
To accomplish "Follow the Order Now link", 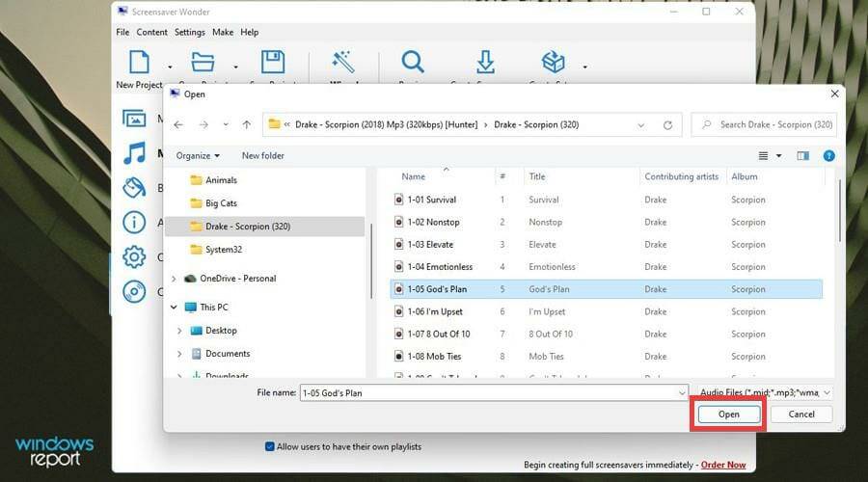I will [x=723, y=465].
